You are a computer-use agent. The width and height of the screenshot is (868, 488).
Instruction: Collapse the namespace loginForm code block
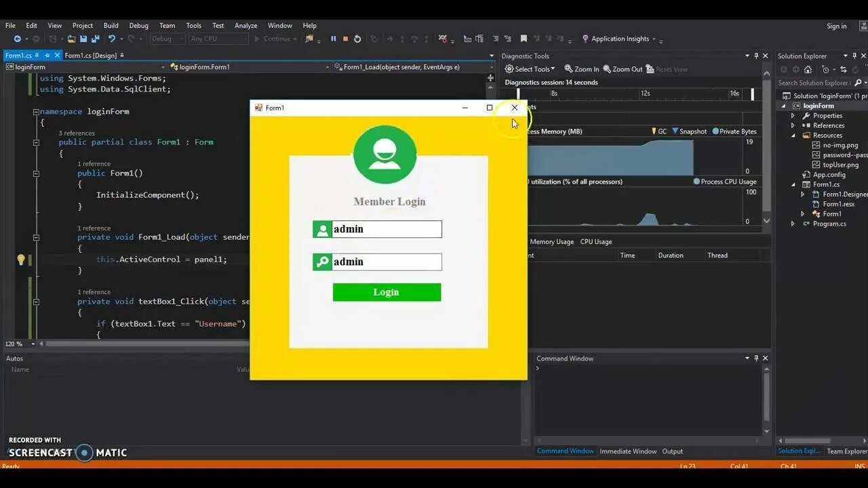tap(36, 112)
